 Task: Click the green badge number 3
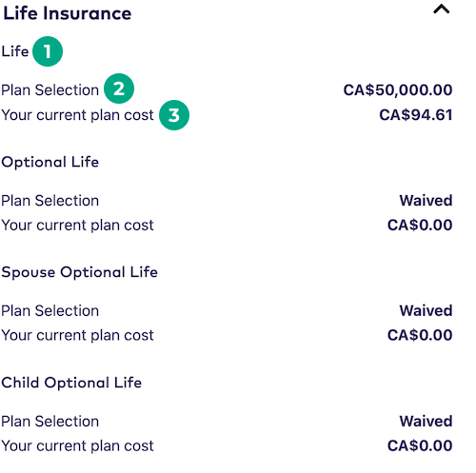pyautogui.click(x=174, y=115)
